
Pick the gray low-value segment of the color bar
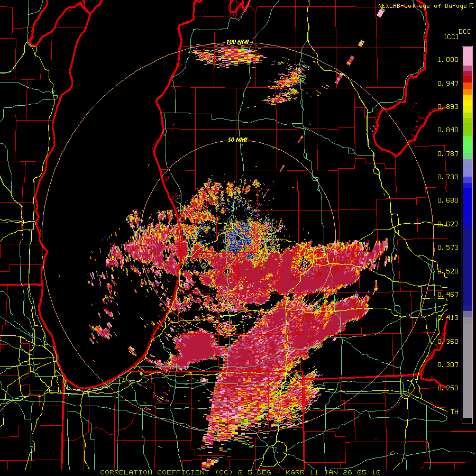pos(467,368)
